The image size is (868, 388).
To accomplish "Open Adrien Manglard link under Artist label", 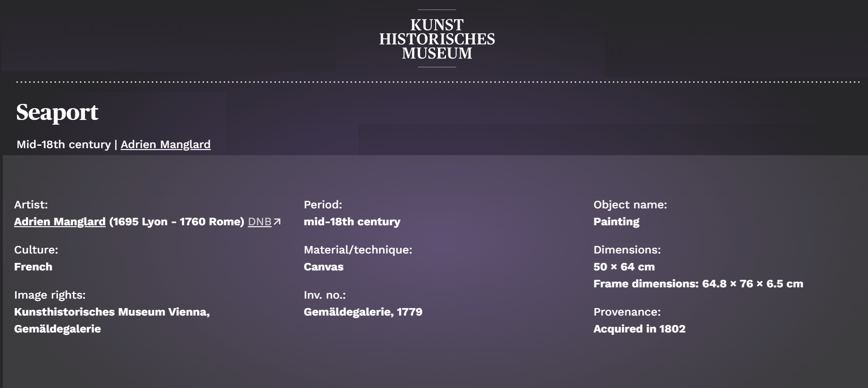I will (x=60, y=222).
